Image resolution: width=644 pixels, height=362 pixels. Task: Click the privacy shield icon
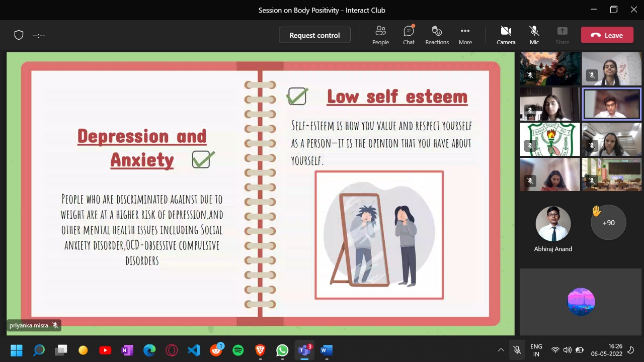click(19, 35)
